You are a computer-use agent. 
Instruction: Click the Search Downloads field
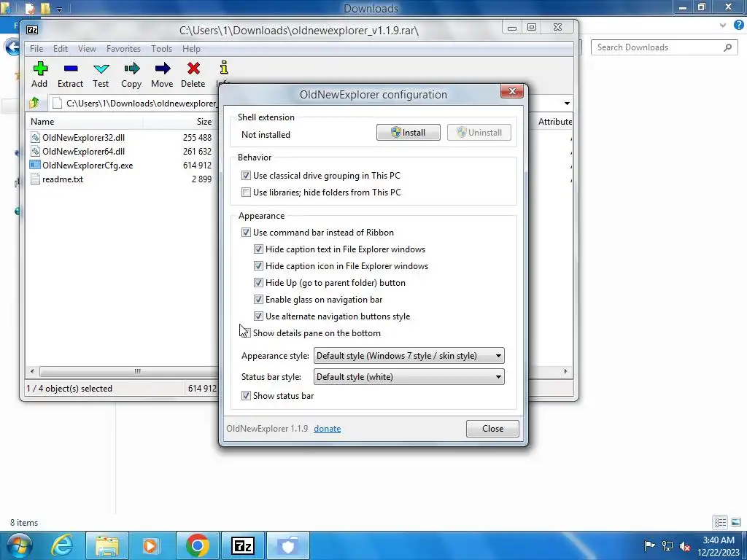[x=664, y=47]
